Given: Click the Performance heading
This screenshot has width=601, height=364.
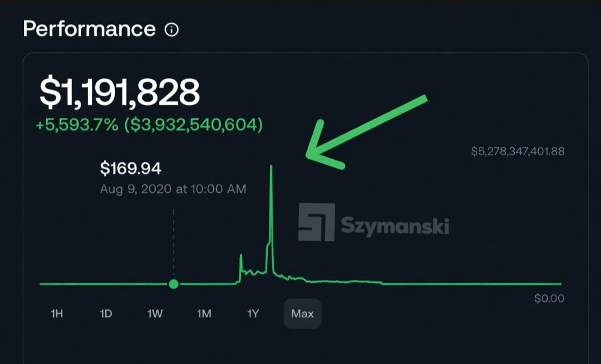Looking at the screenshot, I should click(x=89, y=29).
